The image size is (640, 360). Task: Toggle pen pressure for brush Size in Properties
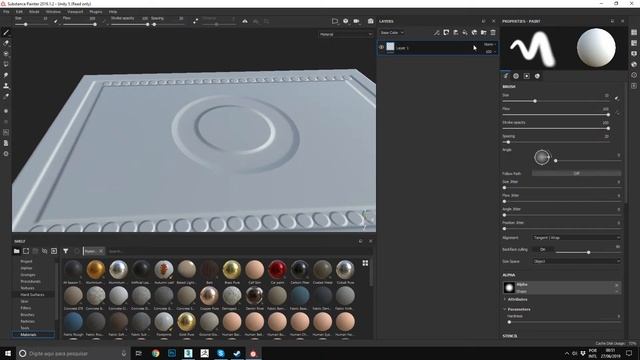click(617, 98)
